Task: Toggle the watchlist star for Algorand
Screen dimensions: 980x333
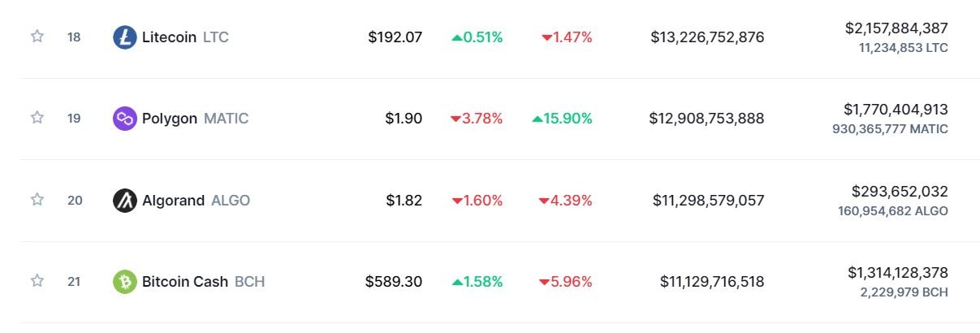Action: [37, 200]
